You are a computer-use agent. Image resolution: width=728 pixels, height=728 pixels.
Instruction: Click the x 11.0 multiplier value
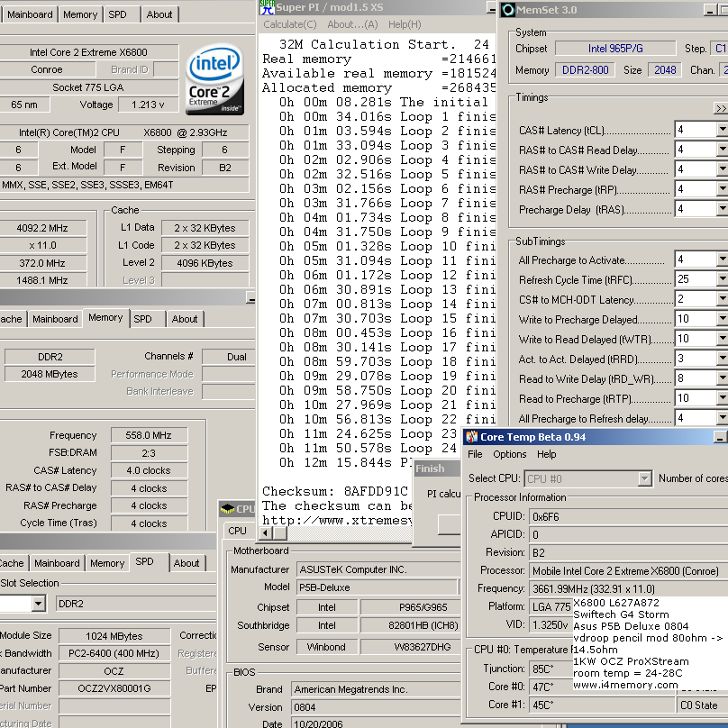[42, 245]
